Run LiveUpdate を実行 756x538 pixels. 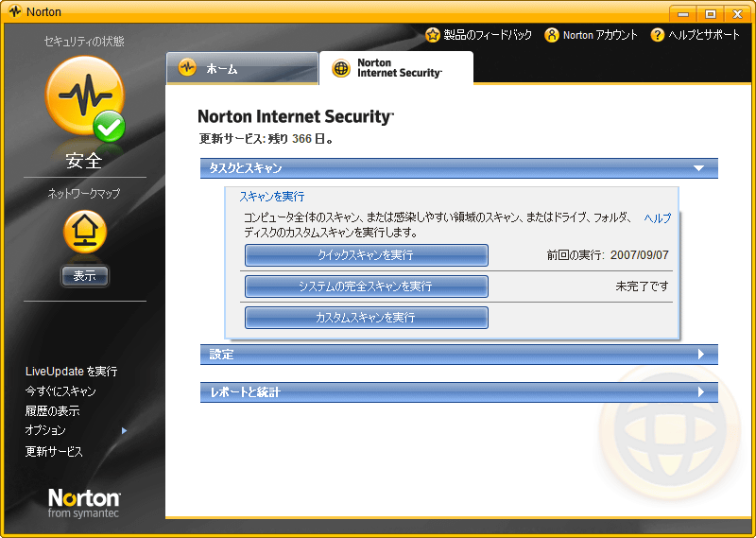coord(72,371)
